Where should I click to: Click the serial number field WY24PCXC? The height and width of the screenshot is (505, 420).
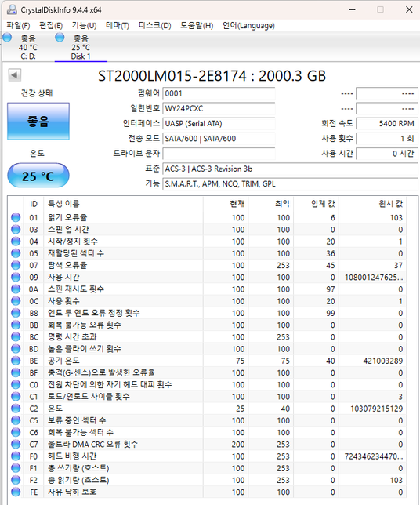pyautogui.click(x=219, y=108)
